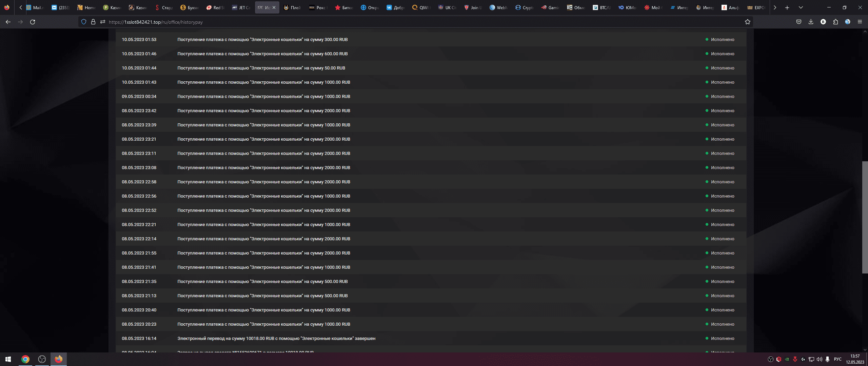Switch to the QIWI tab

(420, 7)
